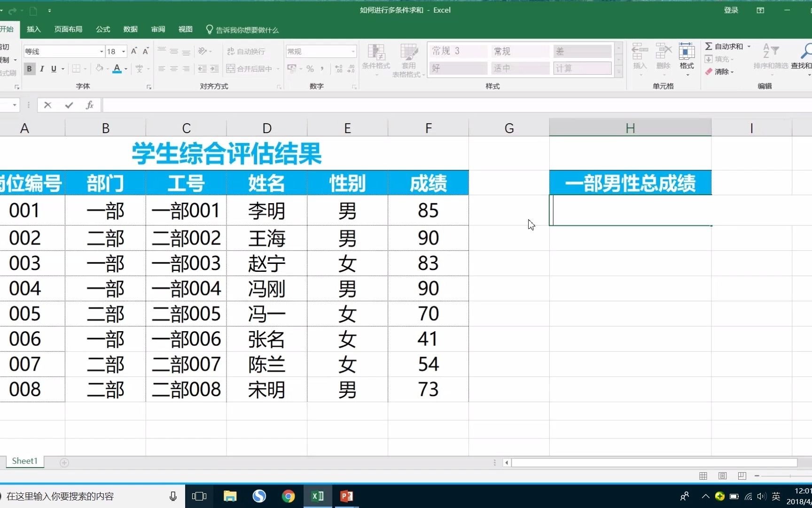Open the number format dropdown
The image size is (812, 508).
pyautogui.click(x=353, y=51)
